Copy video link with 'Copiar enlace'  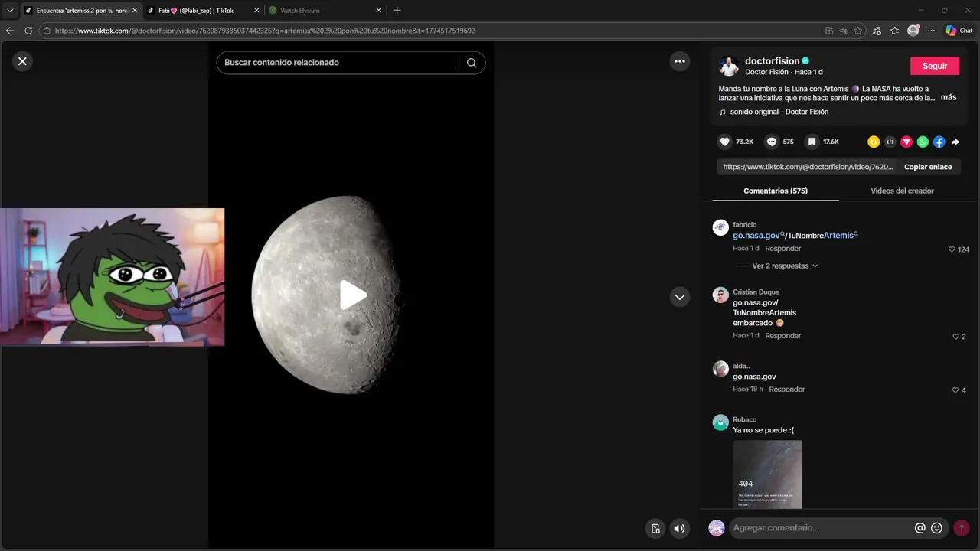click(x=928, y=167)
